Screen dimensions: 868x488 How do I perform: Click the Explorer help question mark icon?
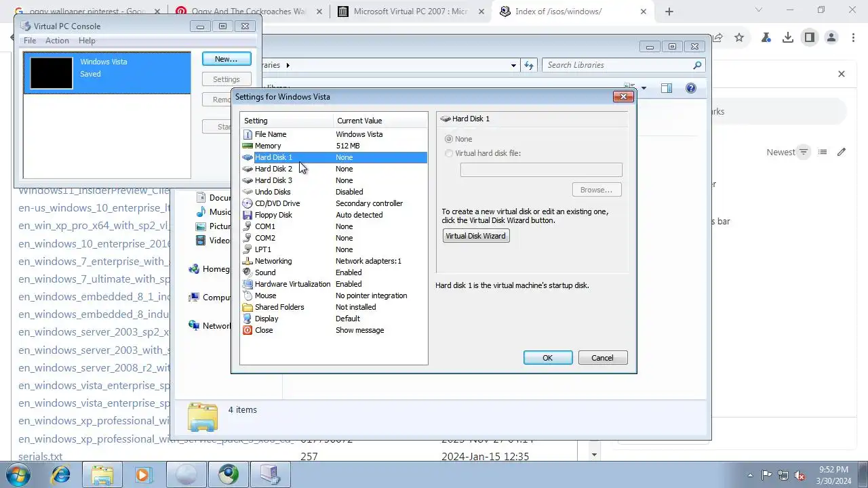tap(691, 88)
